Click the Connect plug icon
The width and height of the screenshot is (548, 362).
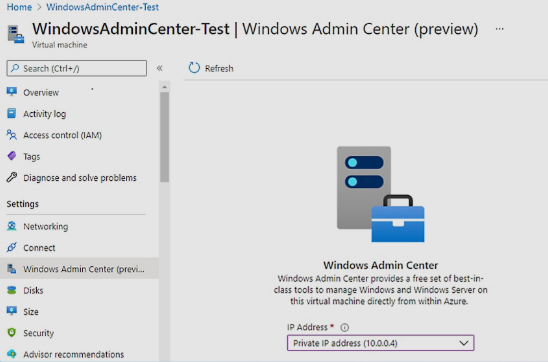click(x=12, y=247)
